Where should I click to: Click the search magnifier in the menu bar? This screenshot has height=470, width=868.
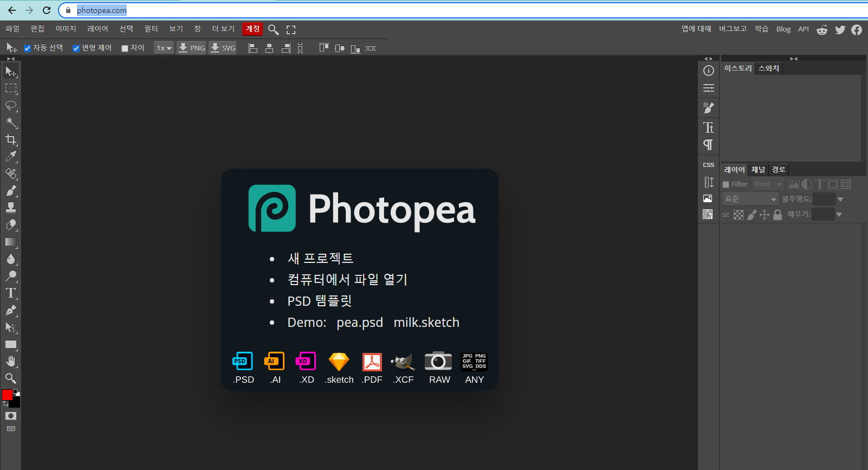coord(274,29)
